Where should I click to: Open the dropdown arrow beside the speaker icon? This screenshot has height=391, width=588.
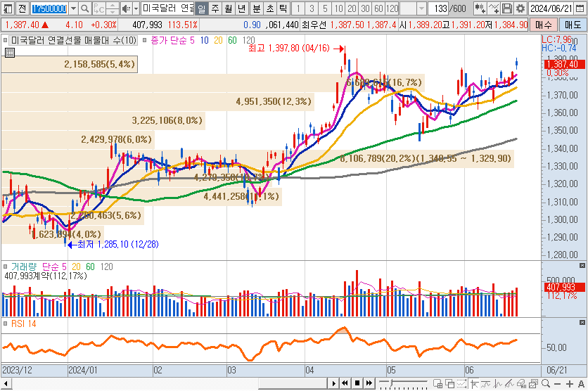pos(135,8)
